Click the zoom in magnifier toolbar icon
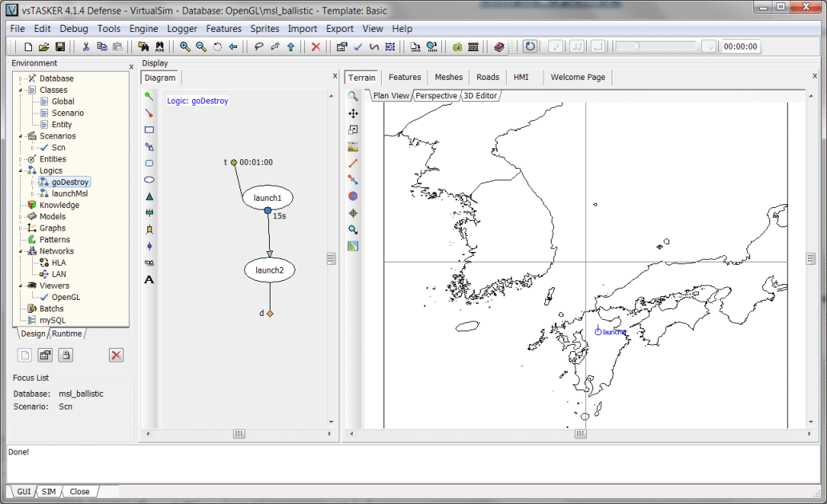The width and height of the screenshot is (827, 504). (185, 47)
